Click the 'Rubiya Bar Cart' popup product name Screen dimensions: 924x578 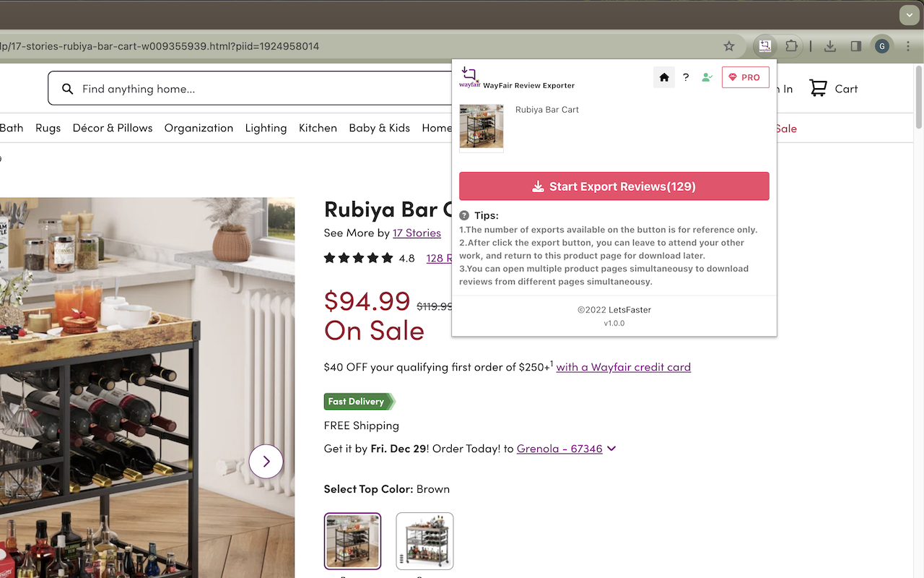coord(547,110)
